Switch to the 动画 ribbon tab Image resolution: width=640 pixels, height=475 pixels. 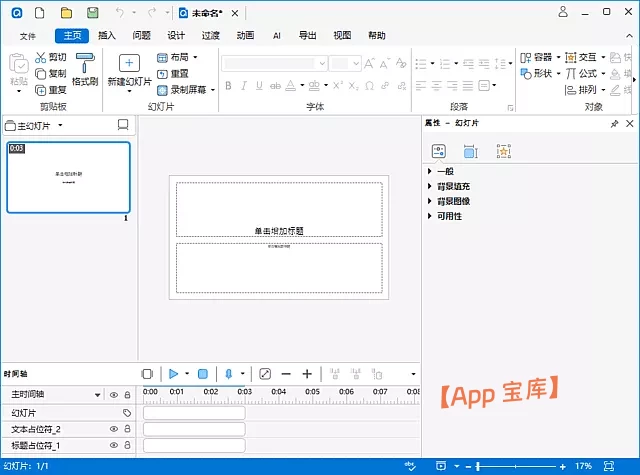pos(245,35)
